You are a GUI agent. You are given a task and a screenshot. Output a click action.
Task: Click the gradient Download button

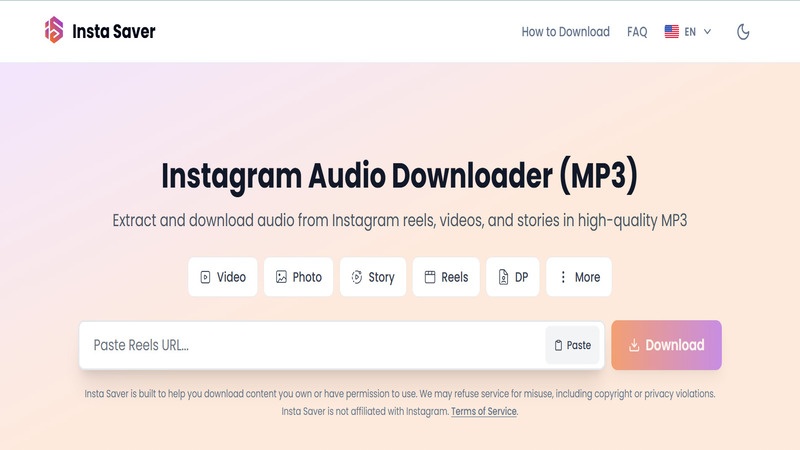pyautogui.click(x=666, y=345)
